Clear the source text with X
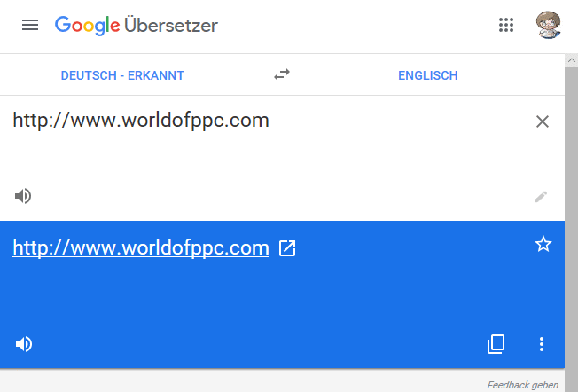This screenshot has height=392, width=578. tap(543, 122)
